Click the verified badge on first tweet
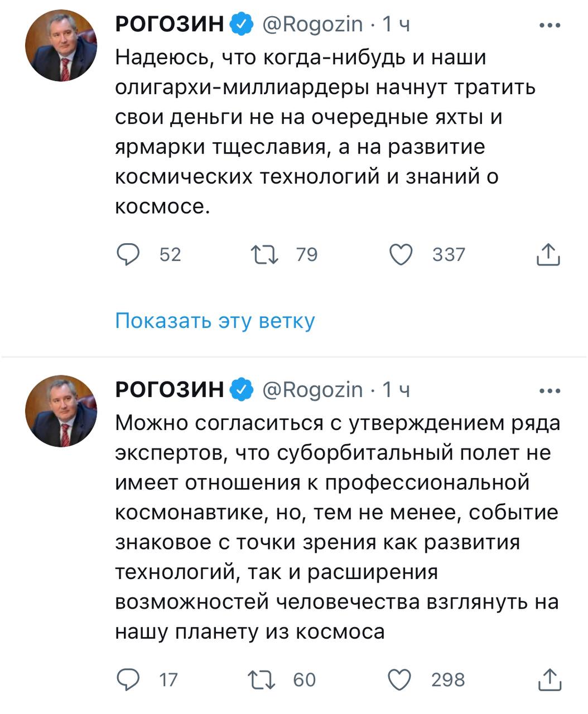588x714 pixels. (x=242, y=24)
